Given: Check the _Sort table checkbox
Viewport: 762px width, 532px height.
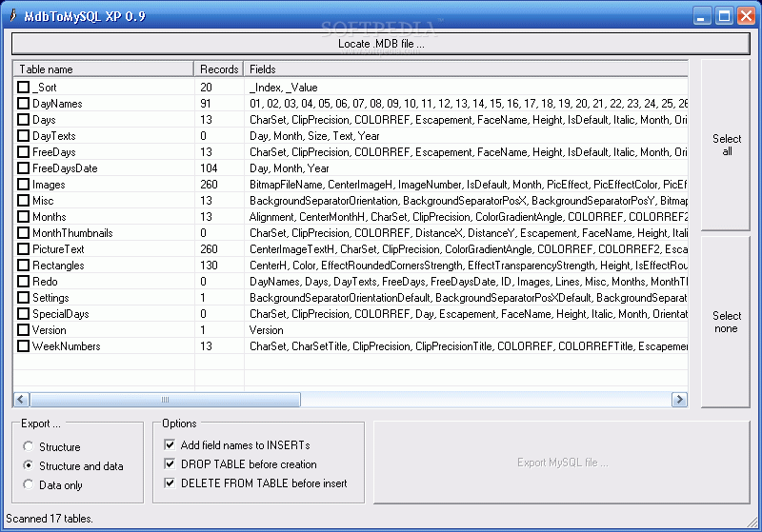Looking at the screenshot, I should point(23,88).
